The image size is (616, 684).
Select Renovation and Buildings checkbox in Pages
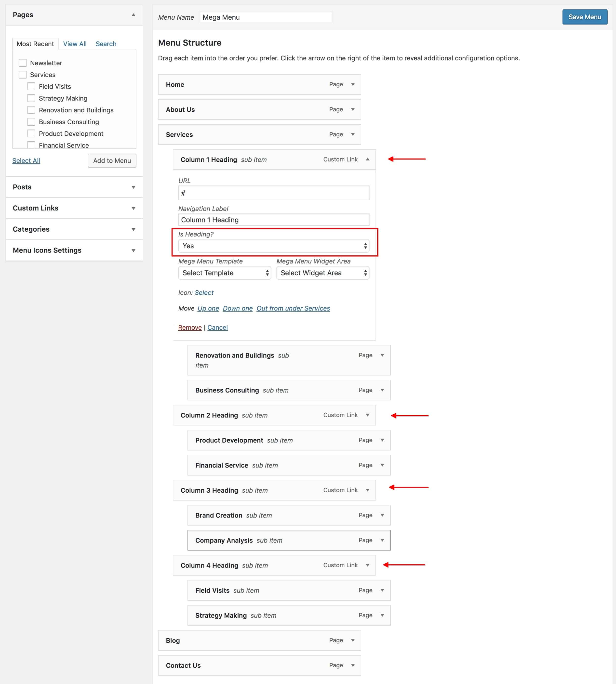(x=31, y=110)
